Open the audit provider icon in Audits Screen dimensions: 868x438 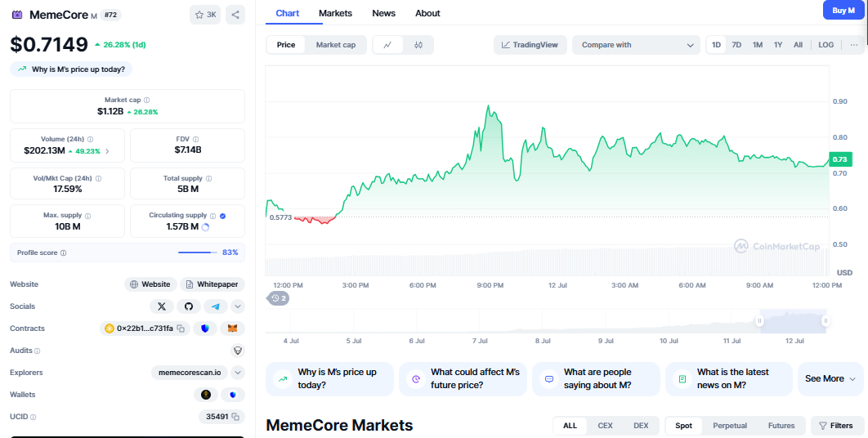pos(238,351)
